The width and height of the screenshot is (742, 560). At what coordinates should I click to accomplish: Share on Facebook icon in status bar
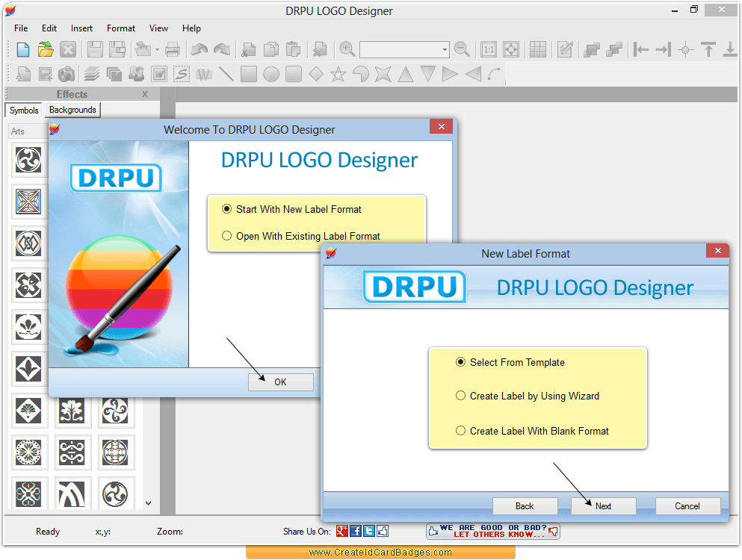(x=356, y=531)
